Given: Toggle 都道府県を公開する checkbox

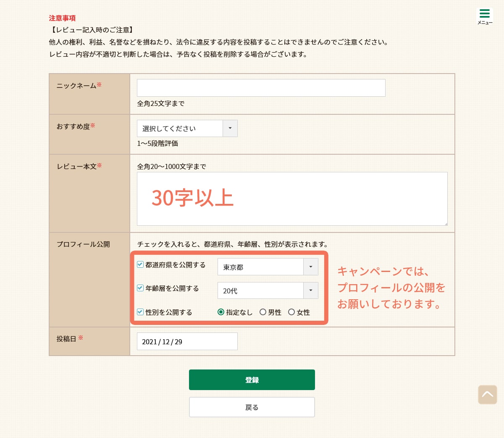Looking at the screenshot, I should coord(140,264).
